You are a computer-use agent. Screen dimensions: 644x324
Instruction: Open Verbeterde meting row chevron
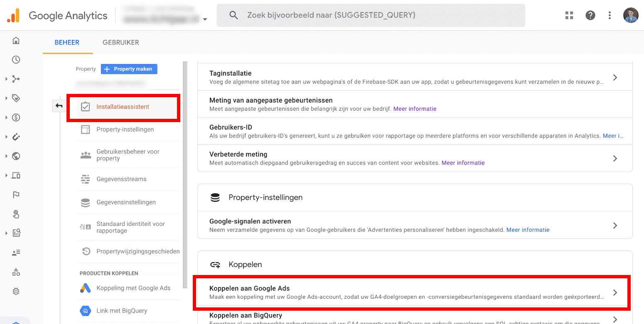pos(615,158)
